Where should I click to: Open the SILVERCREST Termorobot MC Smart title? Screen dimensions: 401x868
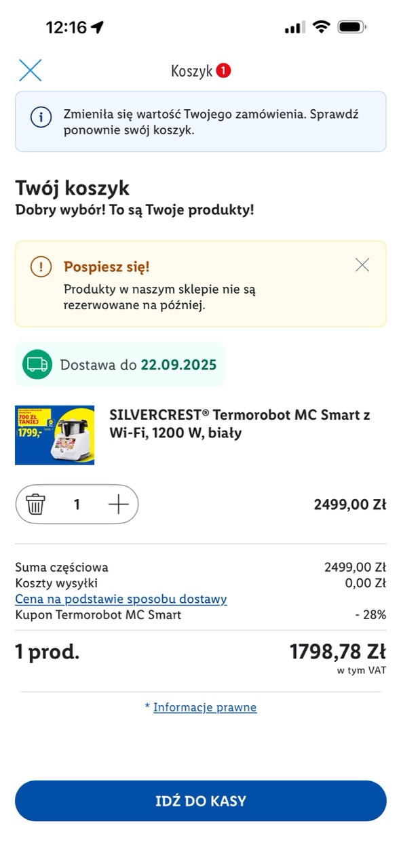click(x=240, y=424)
